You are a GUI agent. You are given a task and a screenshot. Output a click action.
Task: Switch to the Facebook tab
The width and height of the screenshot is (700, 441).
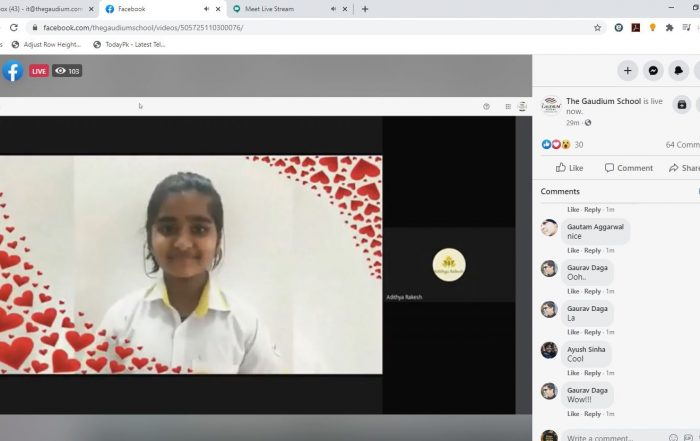(161, 9)
